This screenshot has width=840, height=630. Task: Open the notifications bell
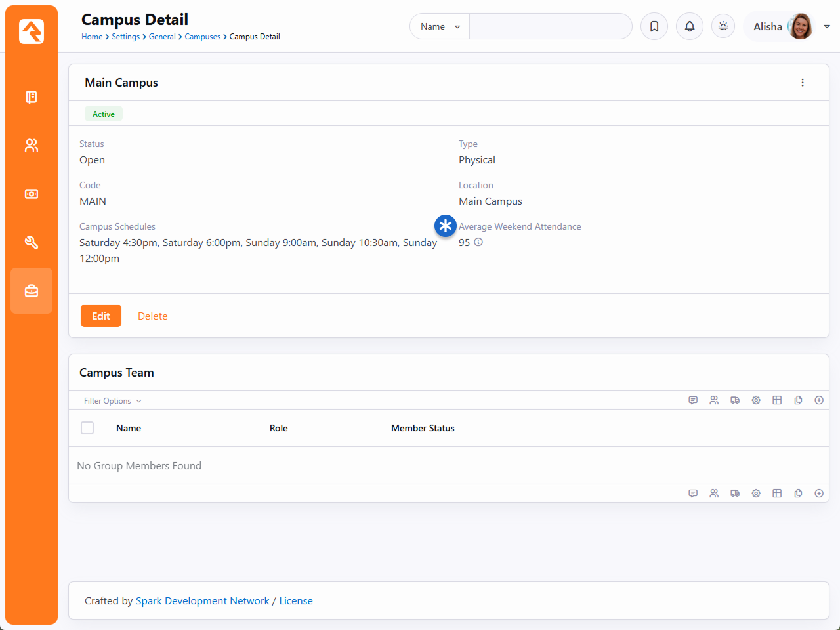[x=690, y=26]
